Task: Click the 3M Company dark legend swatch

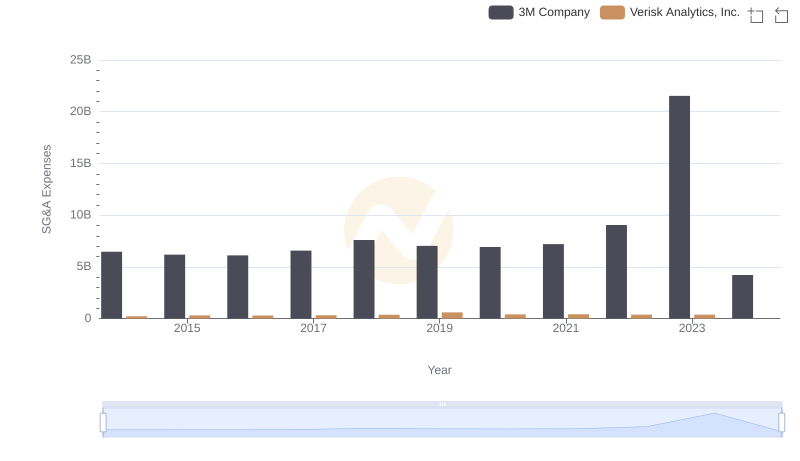Action: tap(501, 12)
